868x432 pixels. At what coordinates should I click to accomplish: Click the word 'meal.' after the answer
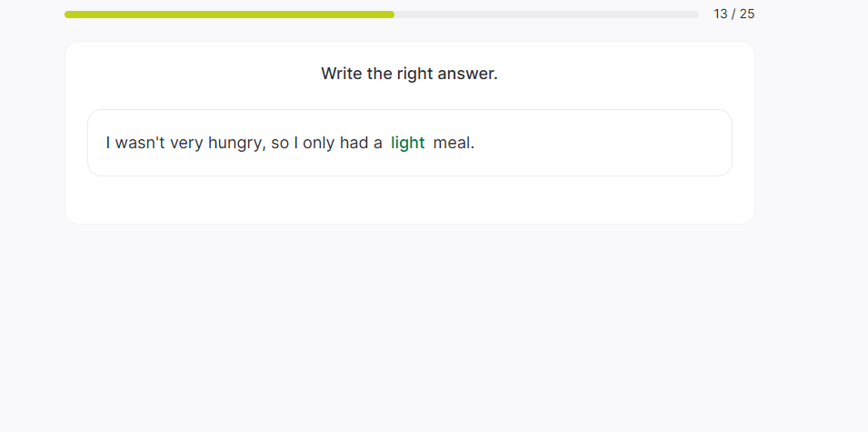pos(454,143)
